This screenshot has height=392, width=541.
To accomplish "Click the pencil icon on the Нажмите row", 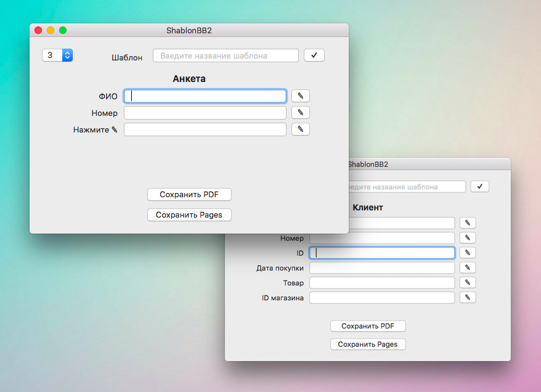I will pos(301,129).
